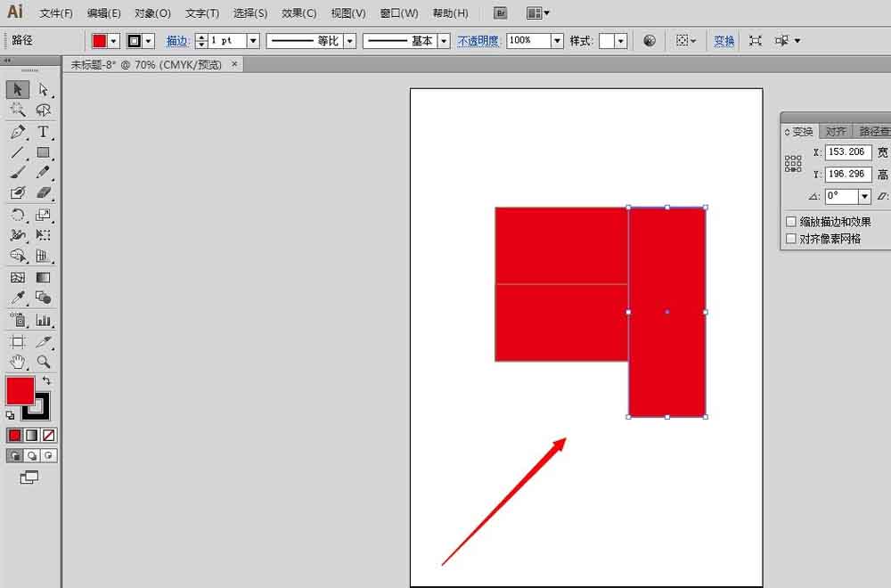Change screen mode at toolbox bottom
Screen dimensions: 891x588
29,478
